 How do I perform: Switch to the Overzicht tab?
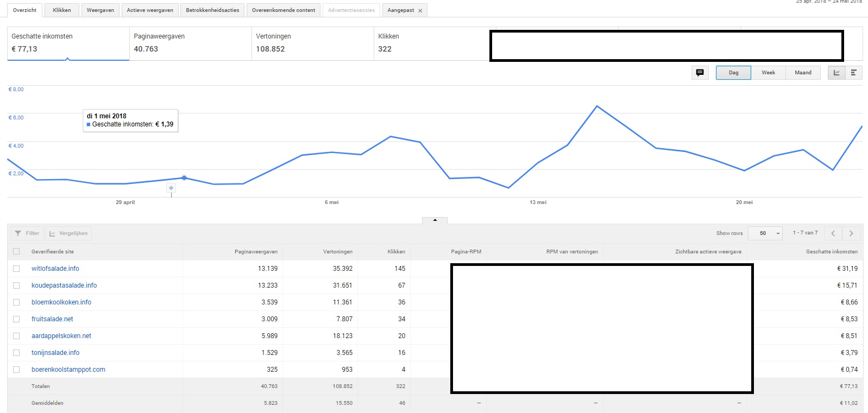(x=25, y=10)
